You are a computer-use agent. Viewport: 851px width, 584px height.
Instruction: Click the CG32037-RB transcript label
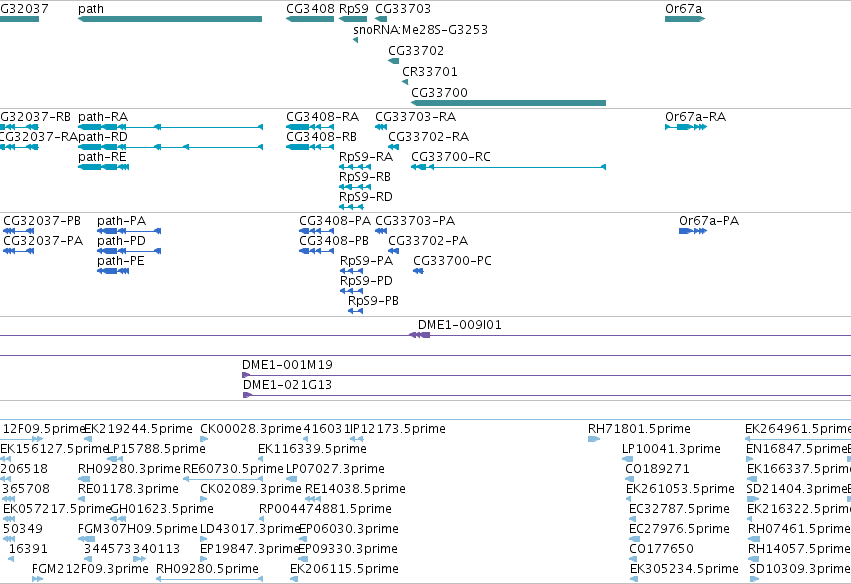(x=35, y=117)
